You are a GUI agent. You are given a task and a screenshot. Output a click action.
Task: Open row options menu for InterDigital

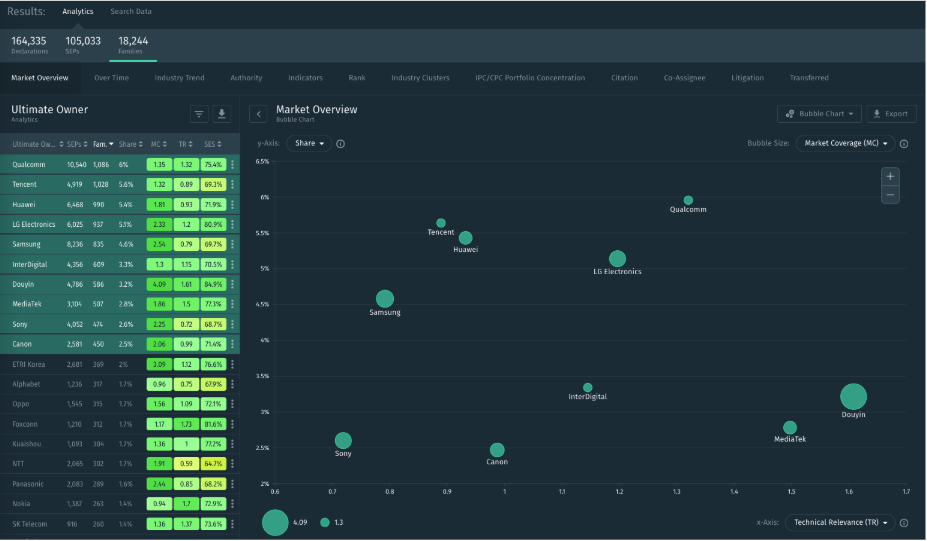click(232, 264)
